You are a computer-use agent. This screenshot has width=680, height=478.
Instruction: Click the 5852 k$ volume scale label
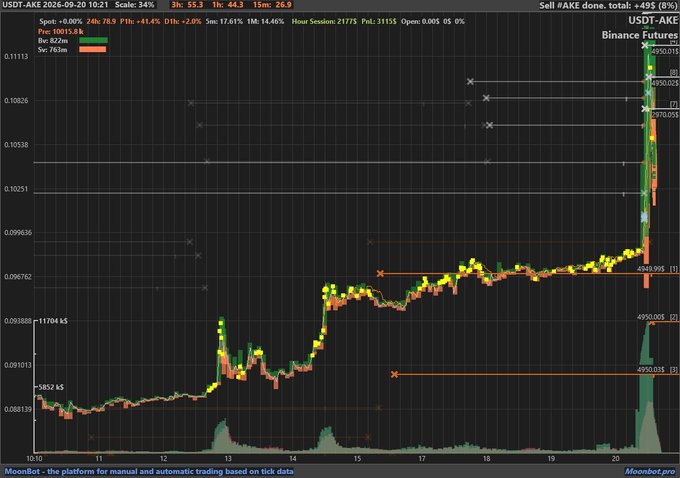(x=51, y=387)
